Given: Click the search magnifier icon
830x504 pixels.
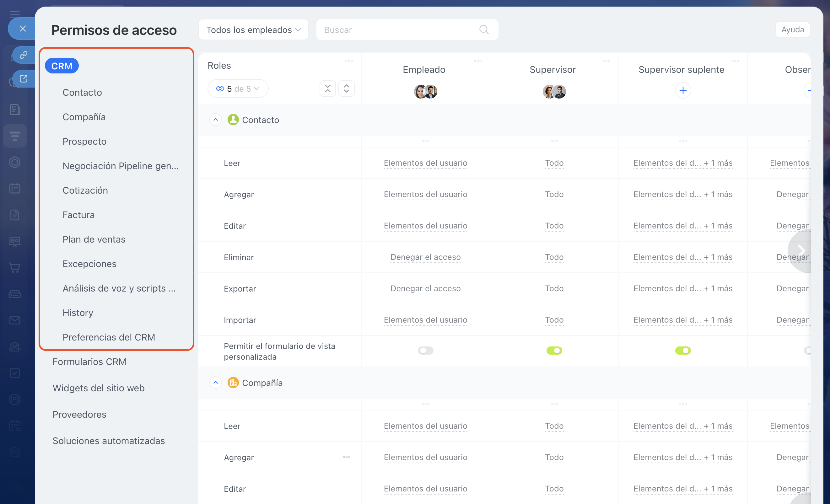Looking at the screenshot, I should 484,29.
